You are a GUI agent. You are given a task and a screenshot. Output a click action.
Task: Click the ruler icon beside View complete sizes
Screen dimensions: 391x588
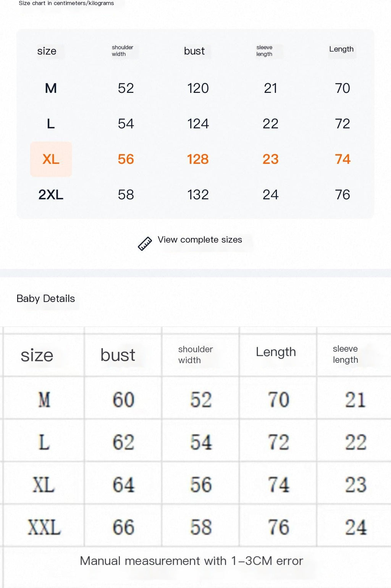tap(145, 244)
